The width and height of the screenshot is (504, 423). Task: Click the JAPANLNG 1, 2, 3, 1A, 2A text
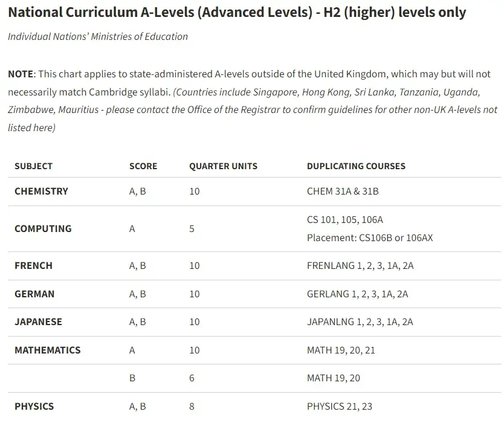pyautogui.click(x=360, y=321)
